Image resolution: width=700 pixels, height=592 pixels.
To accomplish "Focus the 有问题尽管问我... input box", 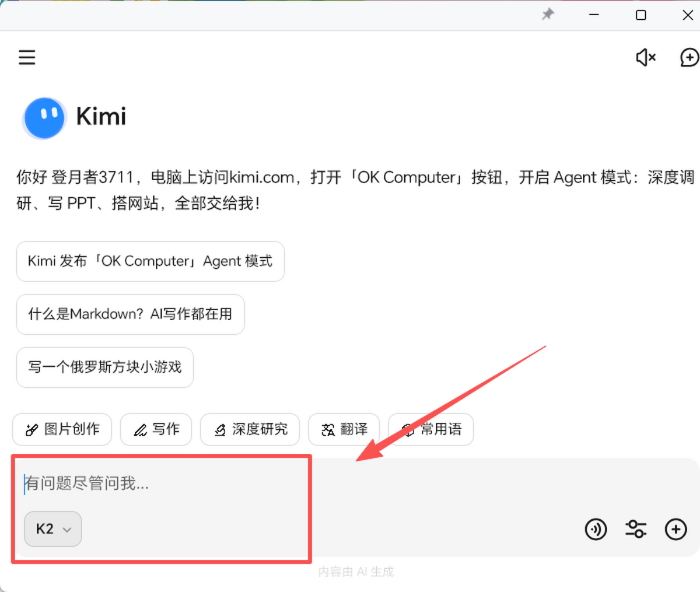I will (356, 483).
